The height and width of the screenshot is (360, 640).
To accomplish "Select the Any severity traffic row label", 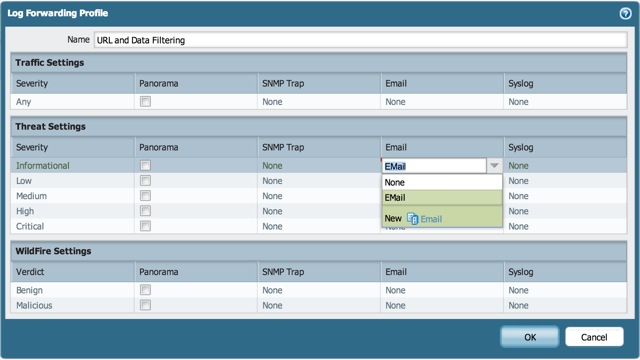I will [23, 102].
